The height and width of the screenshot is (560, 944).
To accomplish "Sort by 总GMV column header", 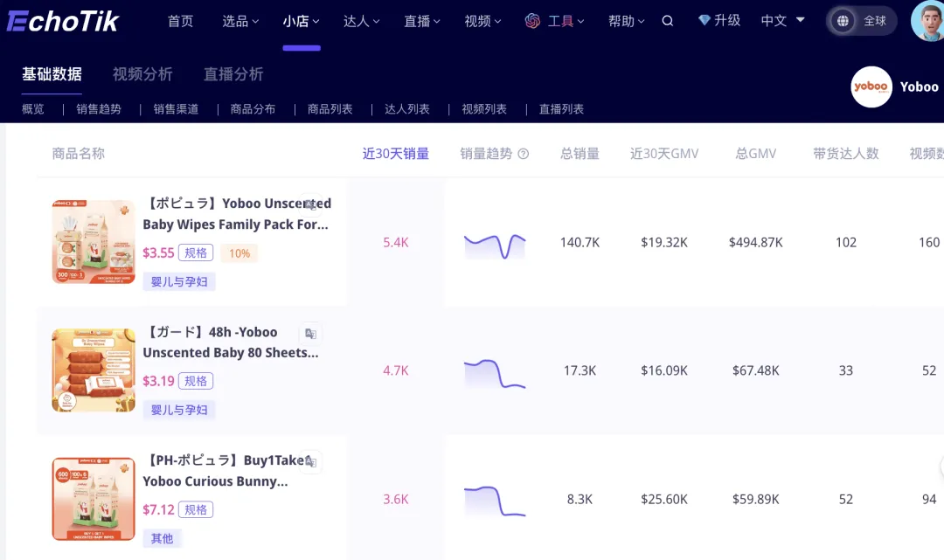I will click(755, 154).
